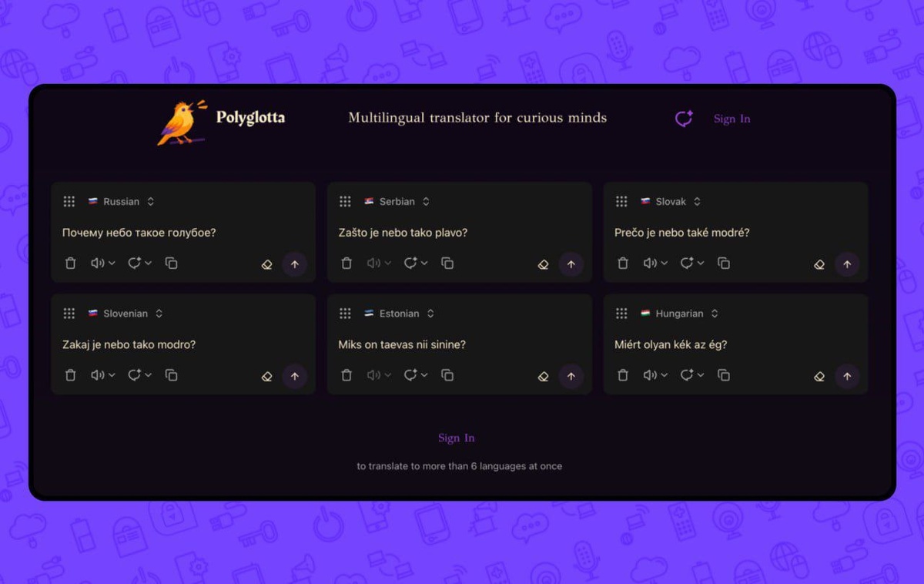The height and width of the screenshot is (584, 924).
Task: Click the Estonian text Miks on taevas nii sinine
Action: (402, 344)
